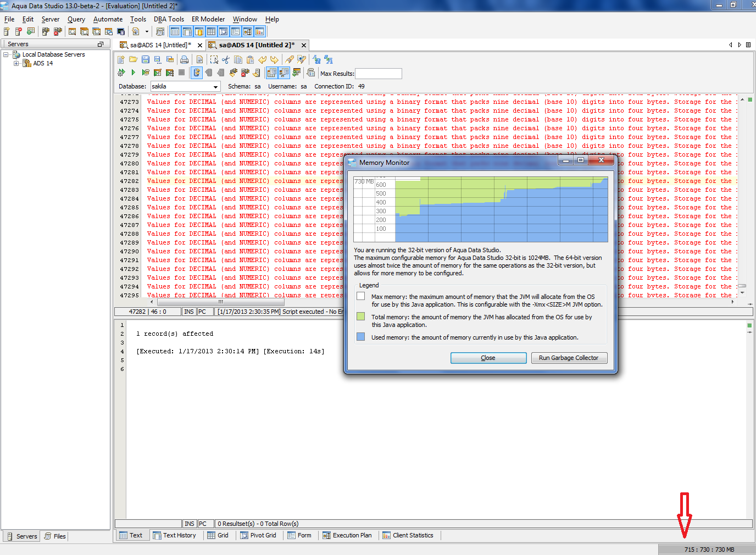
Task: Click the Select All dashed-rectangle icon
Action: tap(214, 59)
